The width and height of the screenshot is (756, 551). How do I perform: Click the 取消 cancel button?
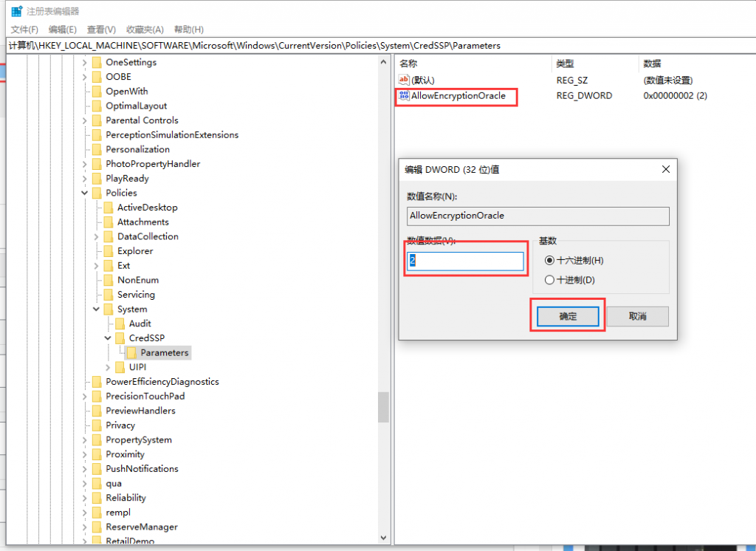(x=637, y=316)
